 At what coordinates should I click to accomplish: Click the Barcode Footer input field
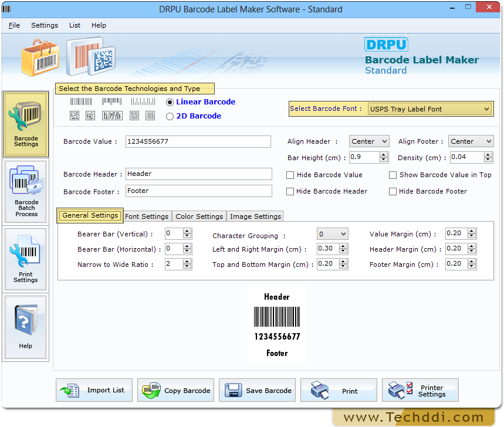point(199,191)
